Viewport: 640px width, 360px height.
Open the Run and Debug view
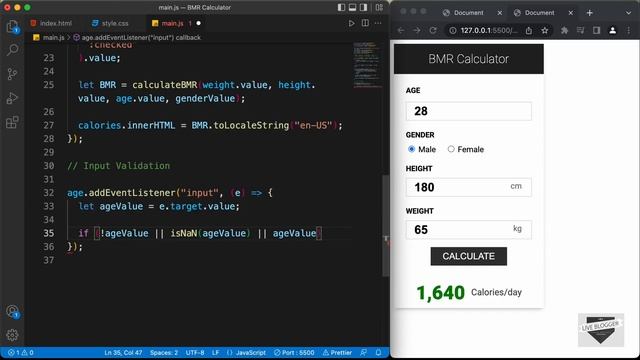pos(12,98)
